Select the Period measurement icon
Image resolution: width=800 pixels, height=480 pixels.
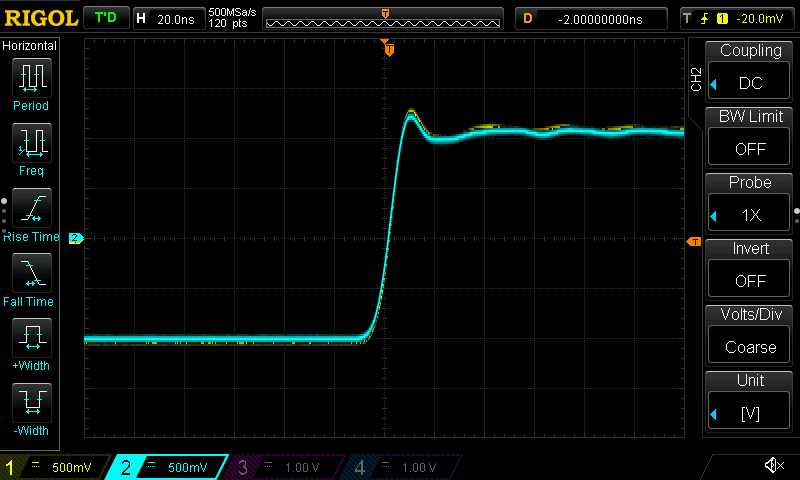tap(32, 78)
